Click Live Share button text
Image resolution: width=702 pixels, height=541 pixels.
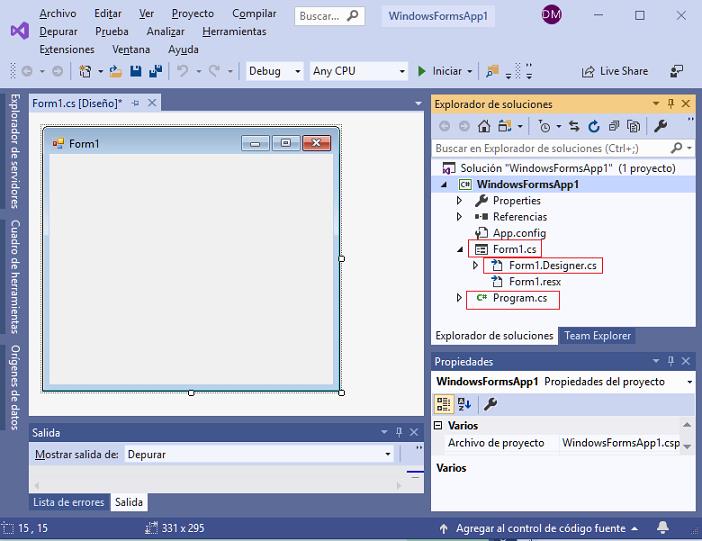624,71
